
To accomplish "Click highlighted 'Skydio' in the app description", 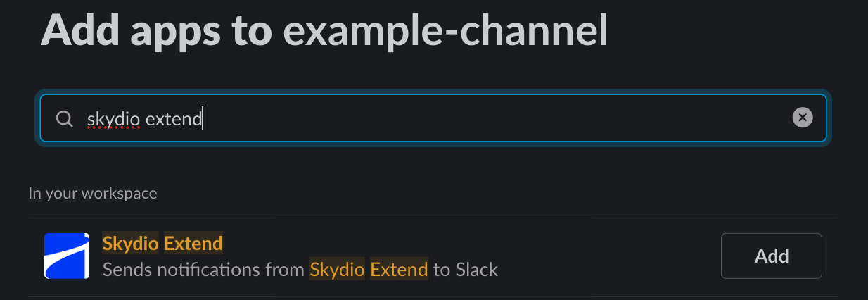I will click(x=338, y=269).
